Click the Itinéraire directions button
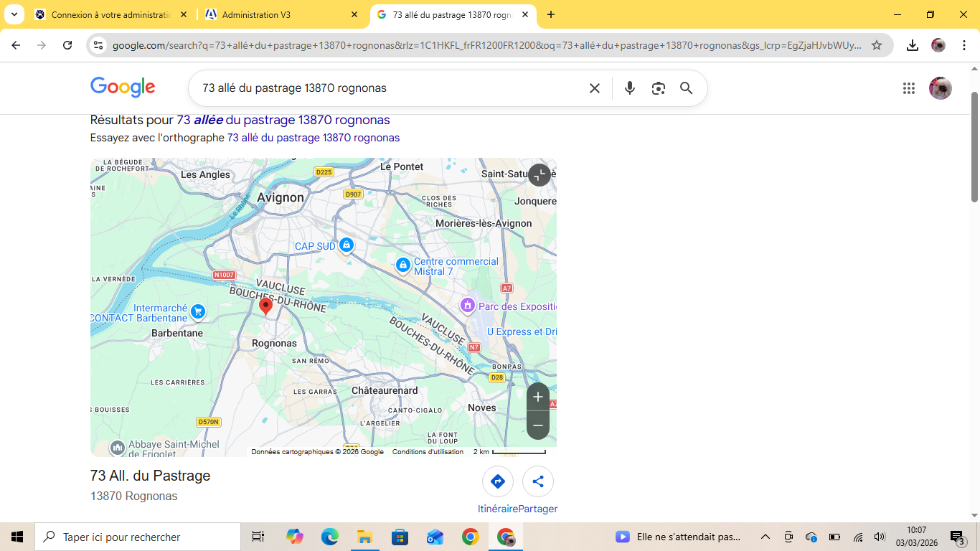Viewport: 980px width, 551px height. [x=498, y=481]
